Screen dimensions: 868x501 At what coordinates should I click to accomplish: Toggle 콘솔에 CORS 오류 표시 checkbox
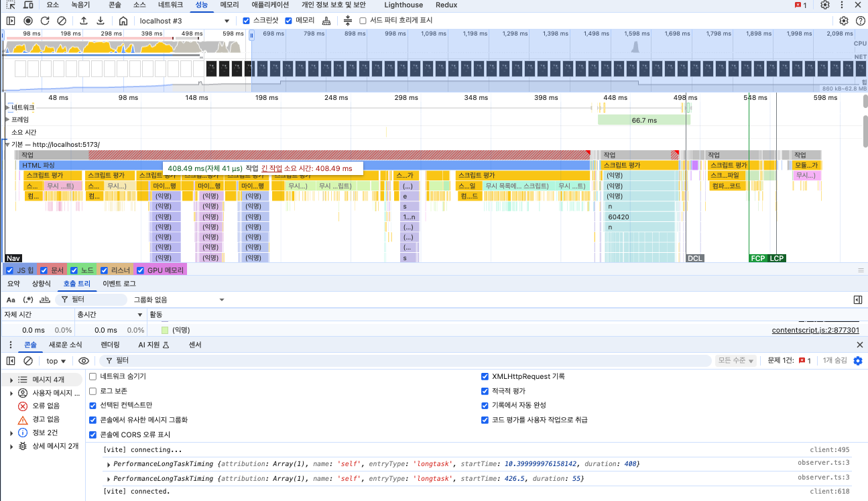tap(93, 435)
